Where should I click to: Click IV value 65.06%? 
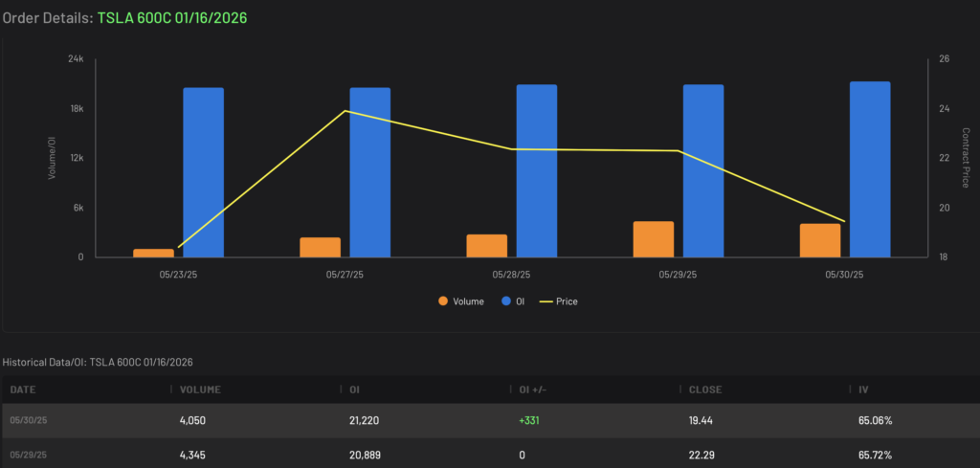[x=875, y=420]
